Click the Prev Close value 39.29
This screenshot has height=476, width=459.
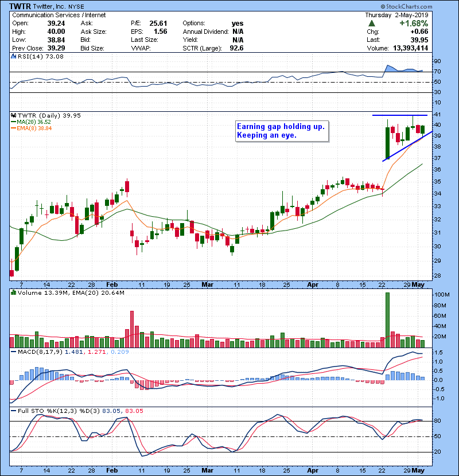[56, 48]
